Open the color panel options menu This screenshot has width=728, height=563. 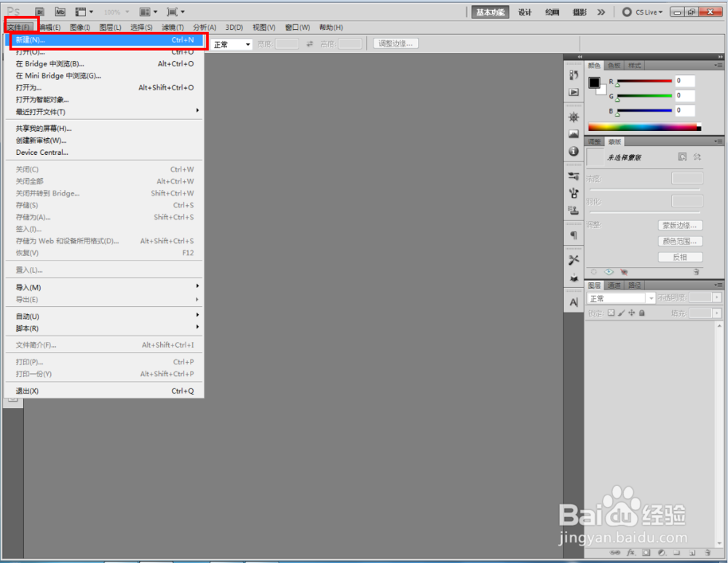click(x=719, y=65)
